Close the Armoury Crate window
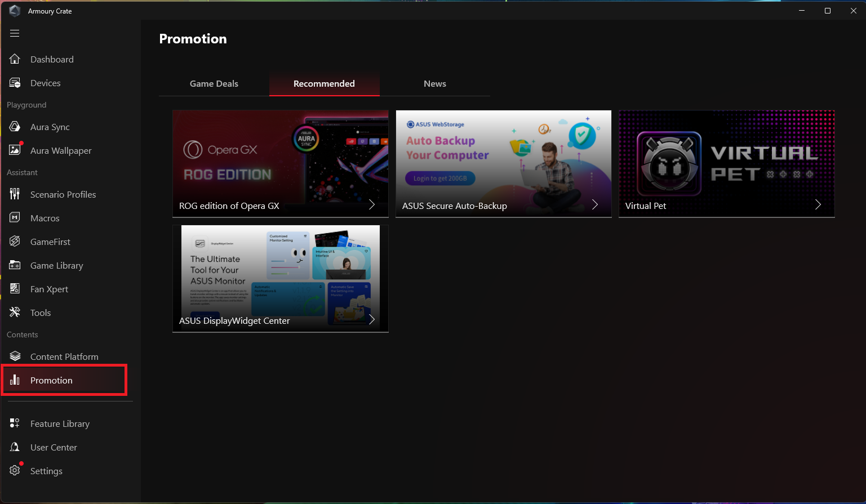The height and width of the screenshot is (504, 866). coord(854,11)
